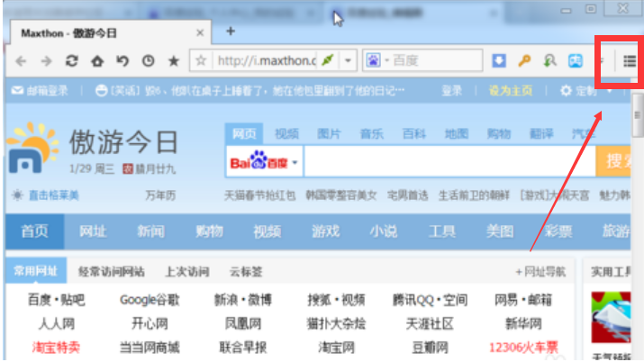644x362 pixels.
Task: Select 游戏 in navigation bar
Action: [325, 231]
